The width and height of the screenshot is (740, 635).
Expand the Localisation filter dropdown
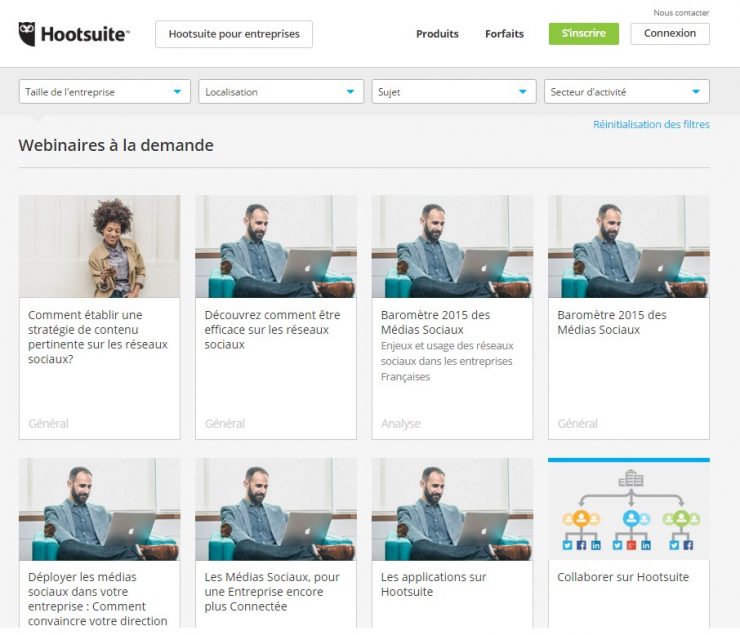(280, 92)
